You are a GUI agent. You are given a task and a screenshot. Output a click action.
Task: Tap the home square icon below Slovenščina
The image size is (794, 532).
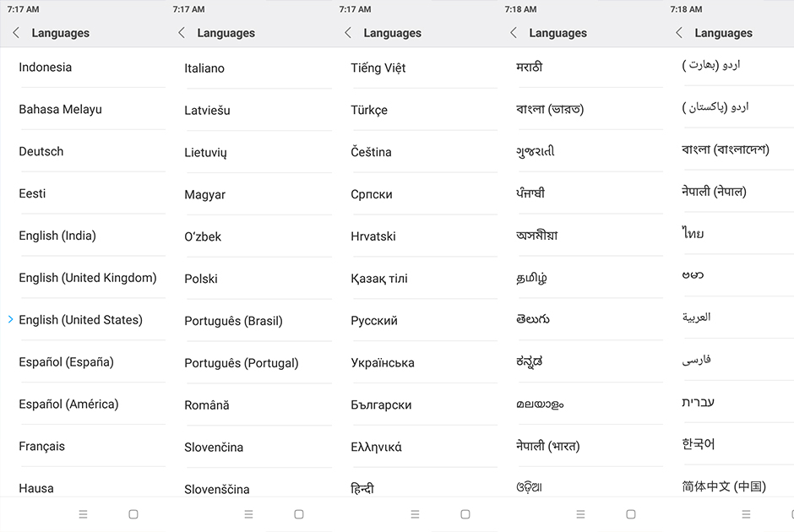click(x=299, y=514)
